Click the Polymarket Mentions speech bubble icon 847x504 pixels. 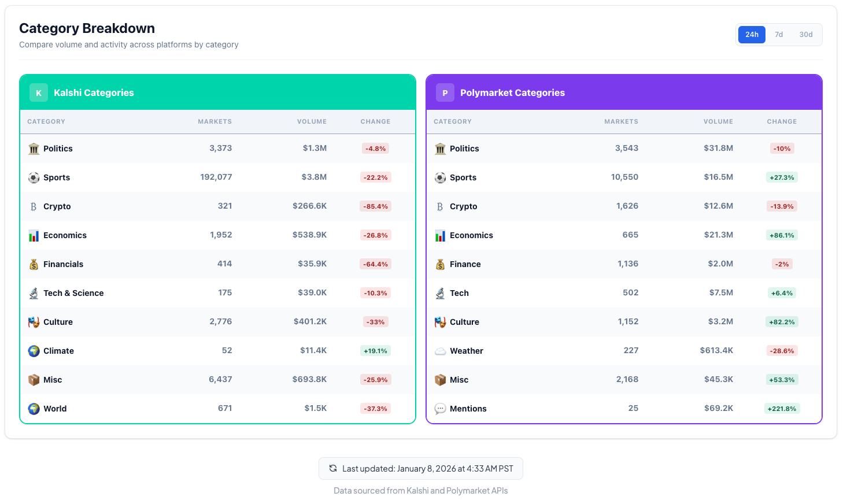[x=441, y=409]
